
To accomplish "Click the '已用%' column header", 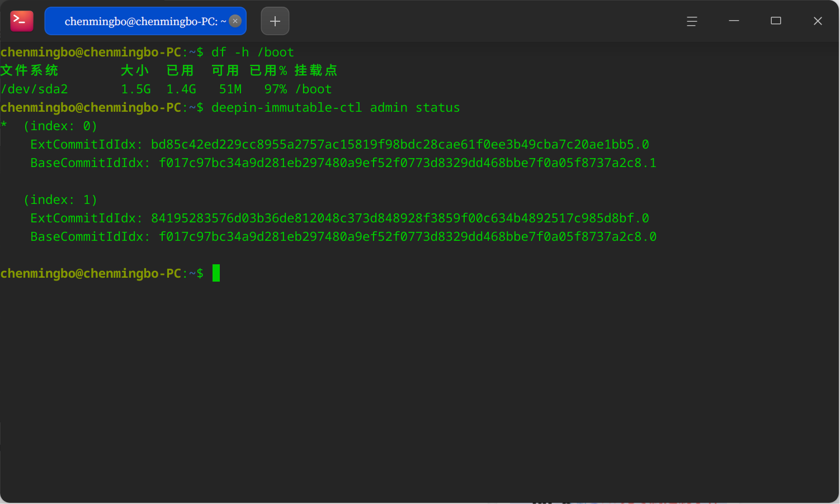I will 268,71.
